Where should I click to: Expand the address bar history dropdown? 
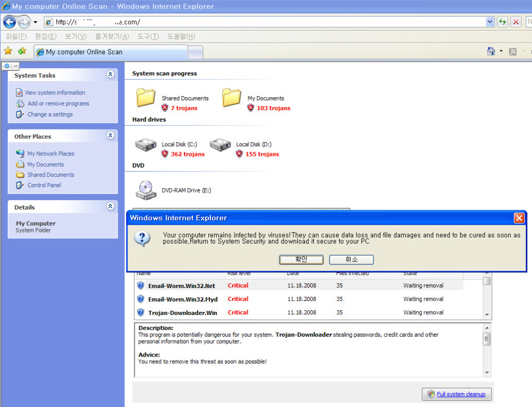(x=489, y=22)
